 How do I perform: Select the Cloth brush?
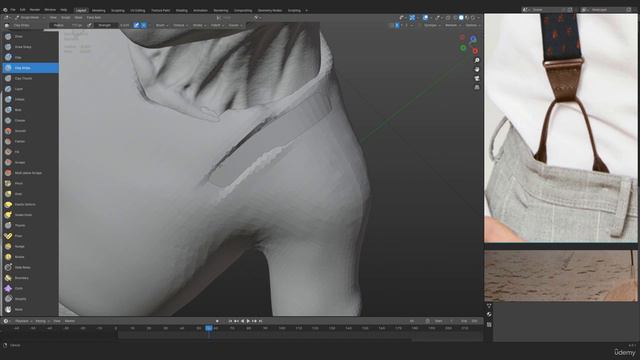(30, 288)
